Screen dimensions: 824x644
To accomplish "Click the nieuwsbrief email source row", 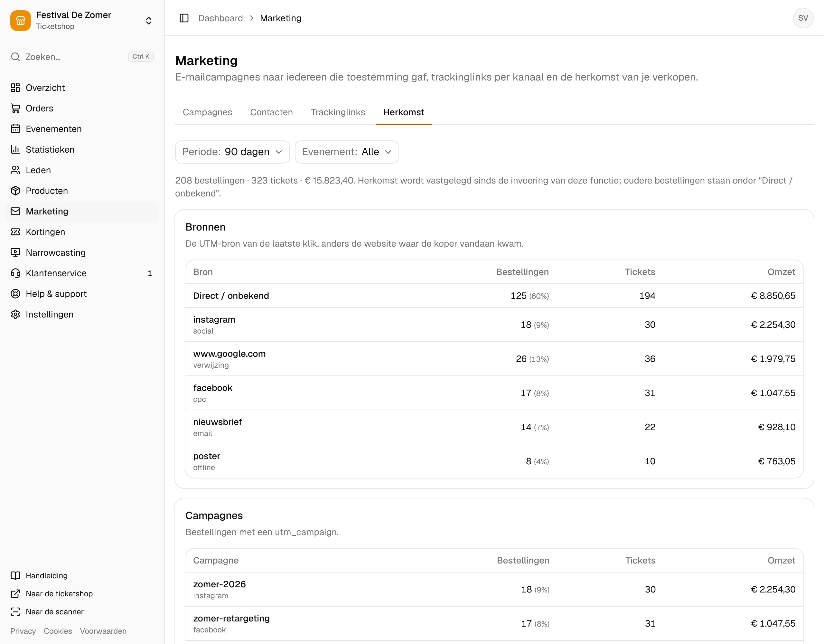I will click(x=494, y=427).
